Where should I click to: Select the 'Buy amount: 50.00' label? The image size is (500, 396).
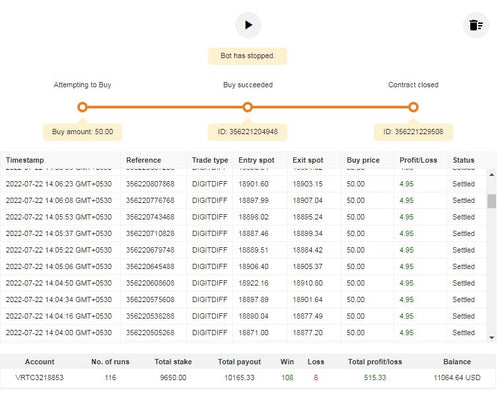[x=82, y=132]
